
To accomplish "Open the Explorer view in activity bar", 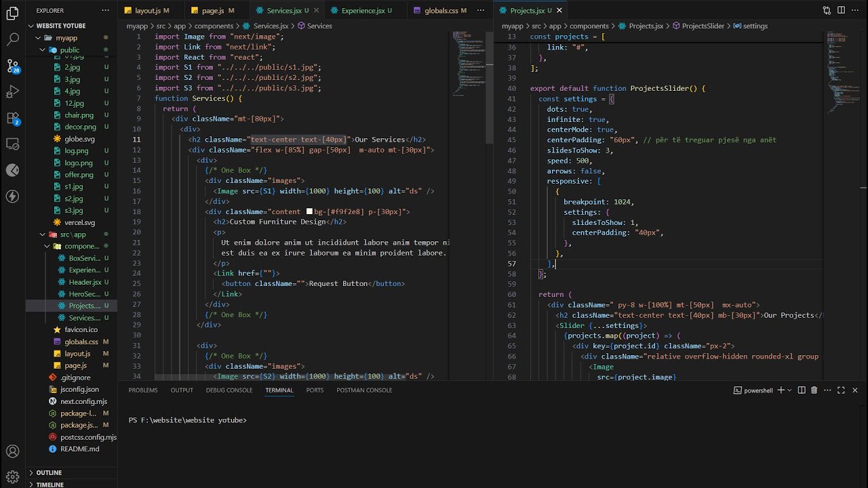I will pos(13,14).
